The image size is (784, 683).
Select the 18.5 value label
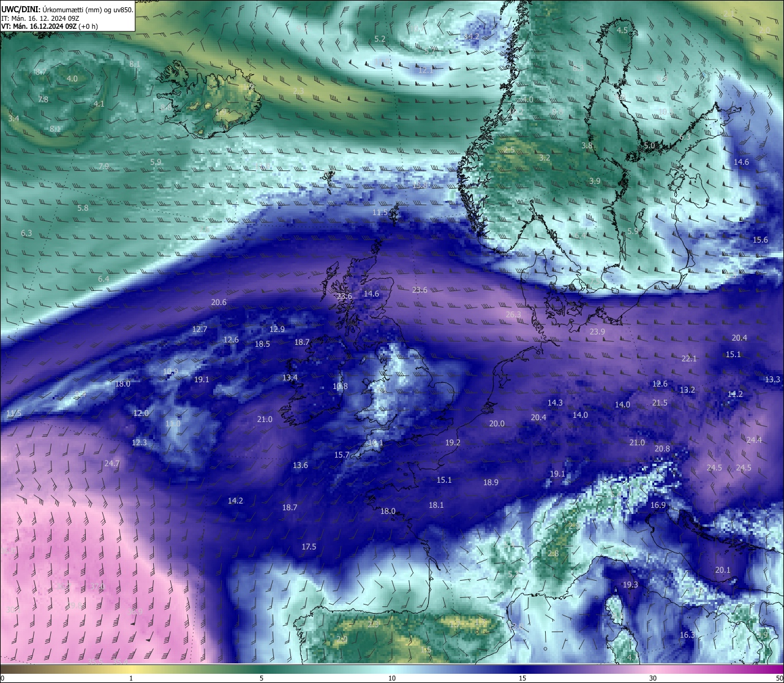262,344
